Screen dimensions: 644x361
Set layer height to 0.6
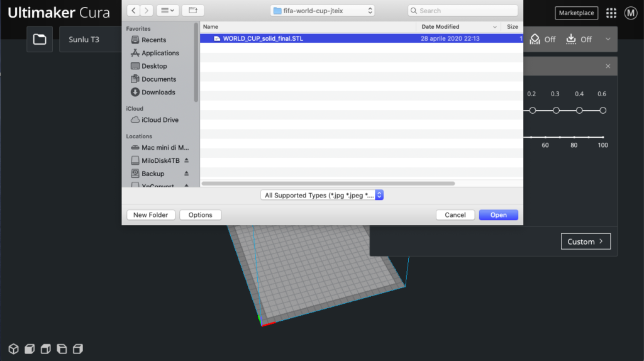[x=602, y=111]
